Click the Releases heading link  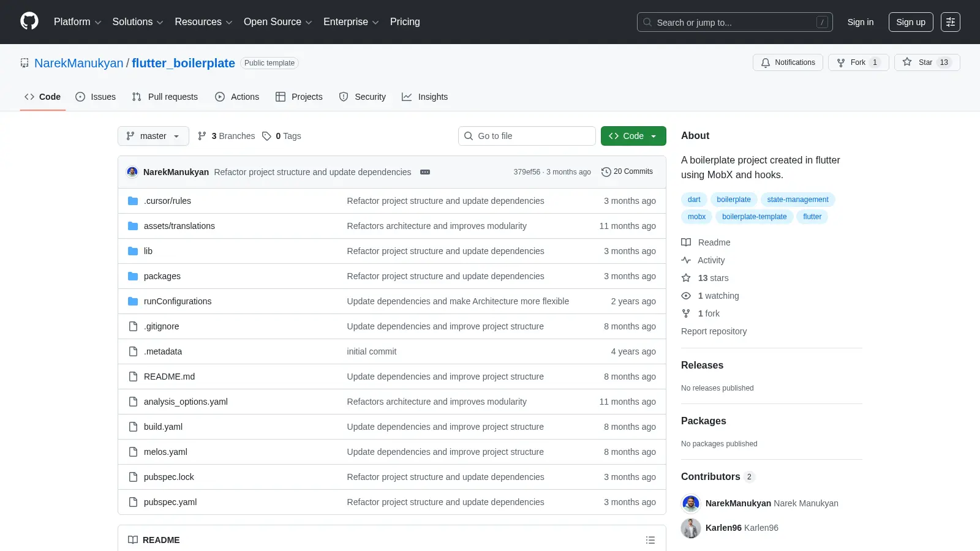tap(702, 365)
